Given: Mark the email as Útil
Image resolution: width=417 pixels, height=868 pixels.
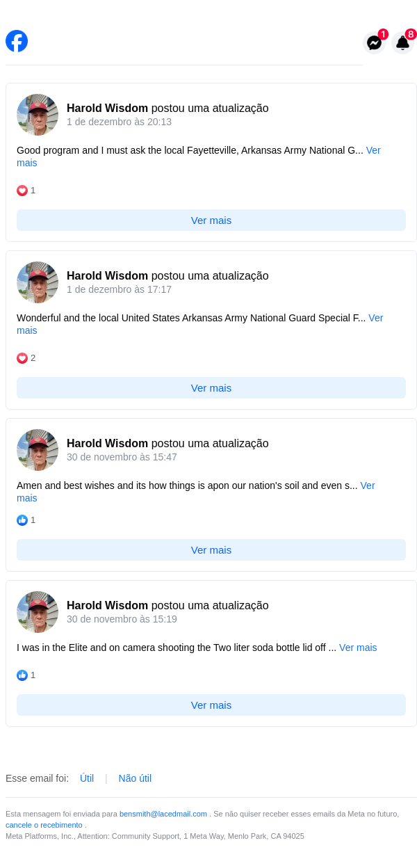Looking at the screenshot, I should coord(87,778).
